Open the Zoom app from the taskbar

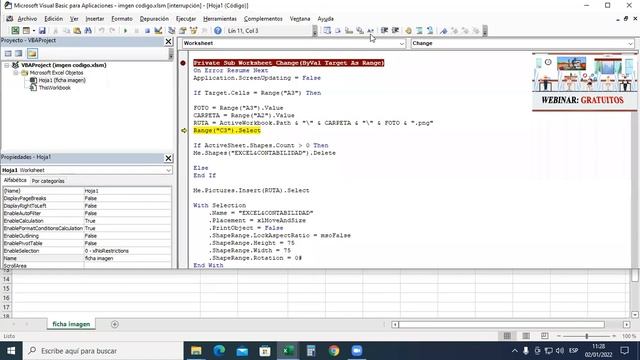(357, 351)
